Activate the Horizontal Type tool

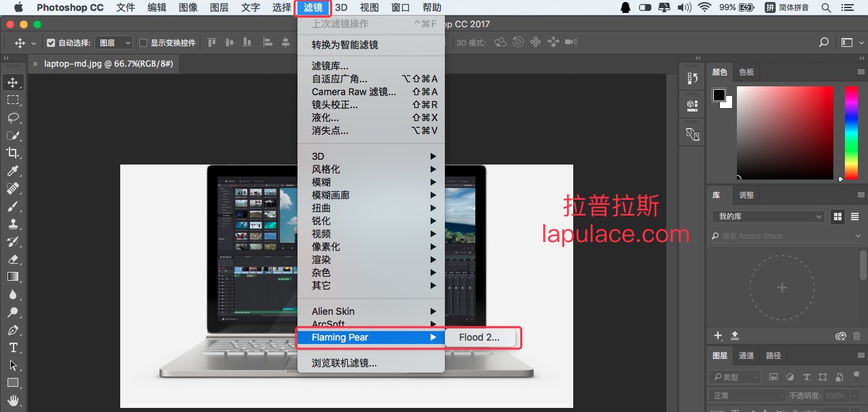[13, 347]
